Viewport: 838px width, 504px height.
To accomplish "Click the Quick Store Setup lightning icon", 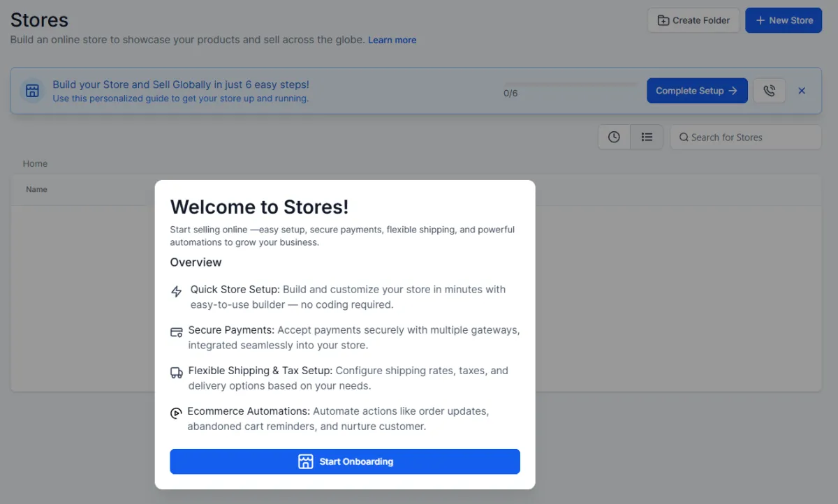I will [x=177, y=292].
